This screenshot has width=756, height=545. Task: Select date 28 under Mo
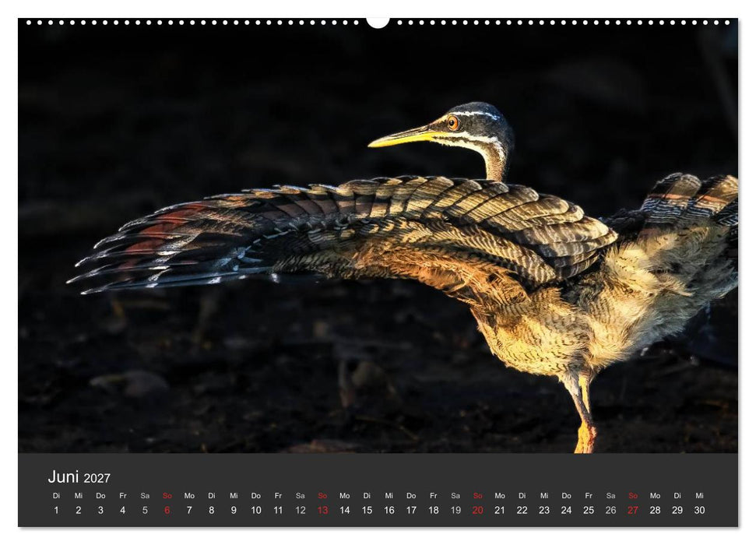[656, 510]
